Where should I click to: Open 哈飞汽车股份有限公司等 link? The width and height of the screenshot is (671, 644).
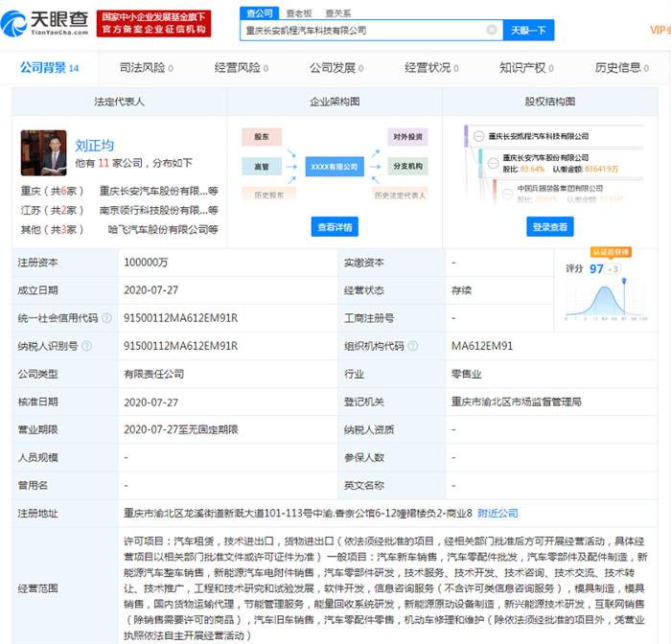pyautogui.click(x=163, y=229)
